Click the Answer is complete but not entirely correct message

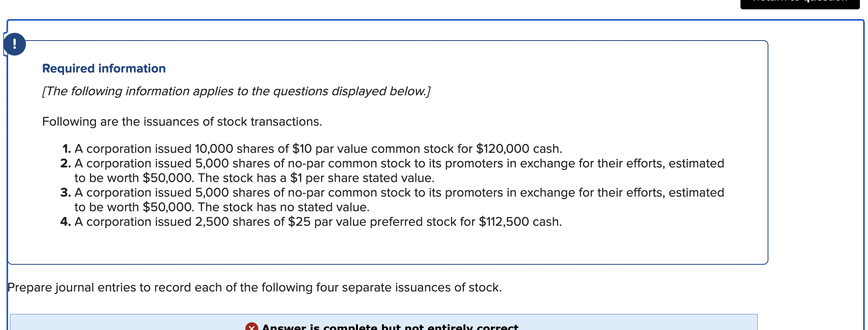tap(390, 327)
